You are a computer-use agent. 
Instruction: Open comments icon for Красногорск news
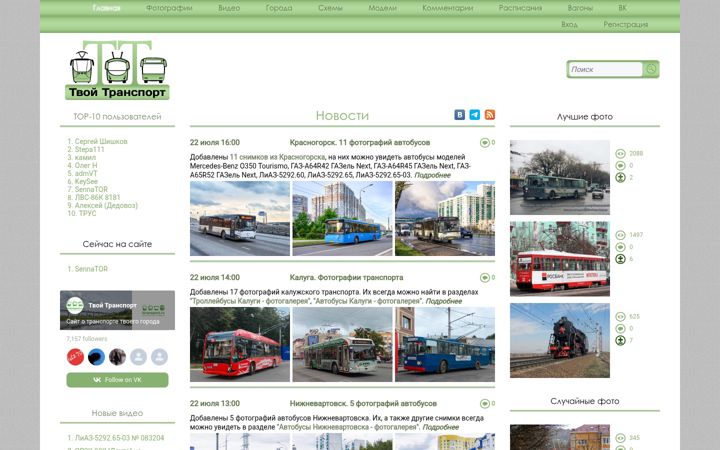point(484,143)
